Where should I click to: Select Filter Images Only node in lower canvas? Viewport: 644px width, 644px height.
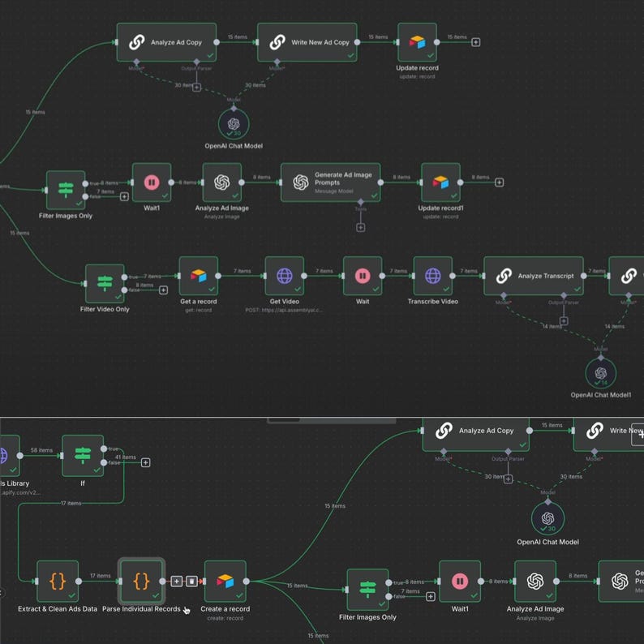click(367, 590)
